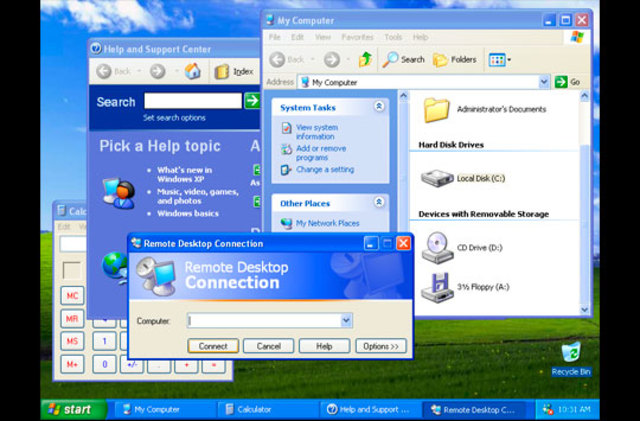Open the Edit menu in My Computer

point(297,37)
